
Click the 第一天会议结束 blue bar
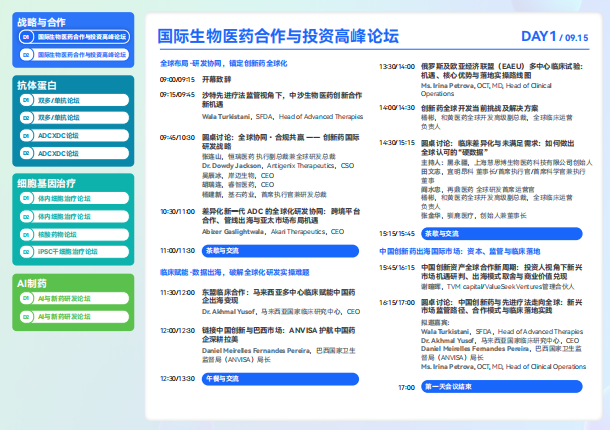(x=501, y=386)
